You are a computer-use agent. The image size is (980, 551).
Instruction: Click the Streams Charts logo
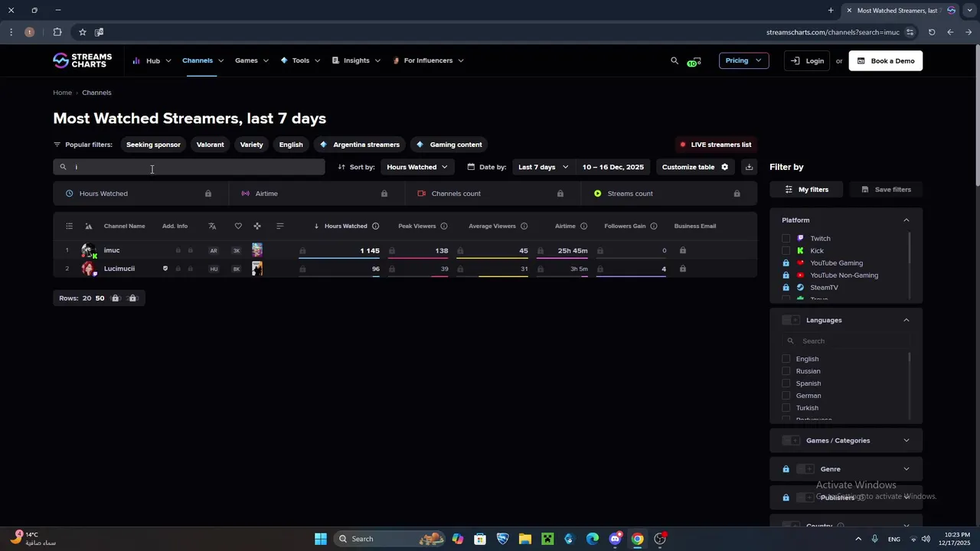coord(82,60)
